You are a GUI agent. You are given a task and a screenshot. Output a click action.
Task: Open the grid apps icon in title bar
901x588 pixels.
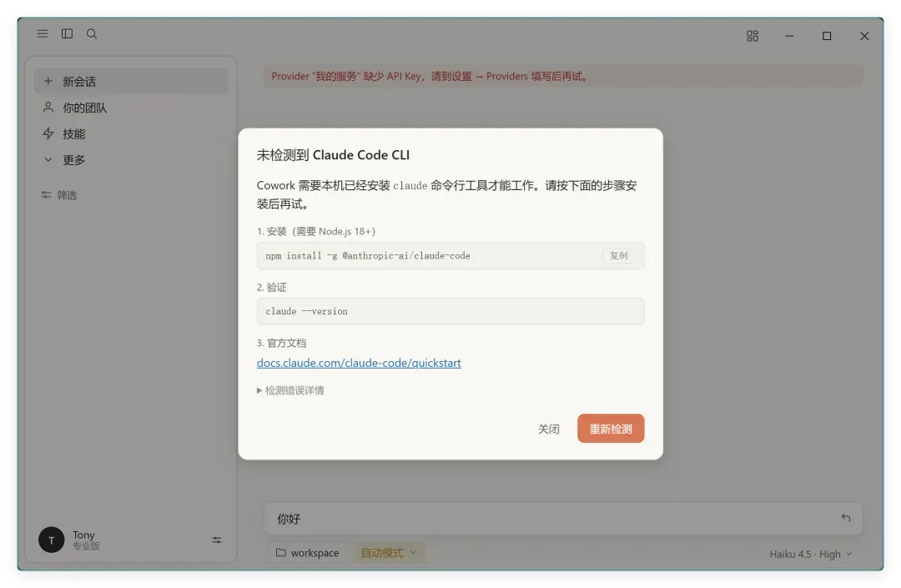753,36
